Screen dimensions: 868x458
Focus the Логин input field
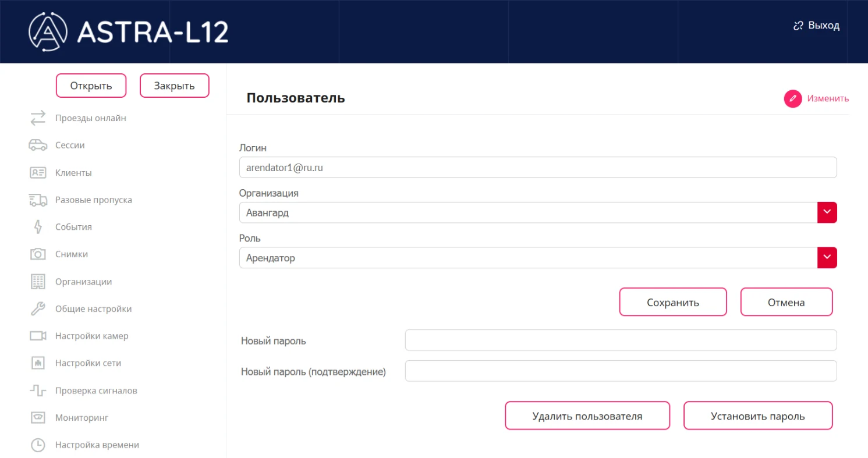(538, 168)
